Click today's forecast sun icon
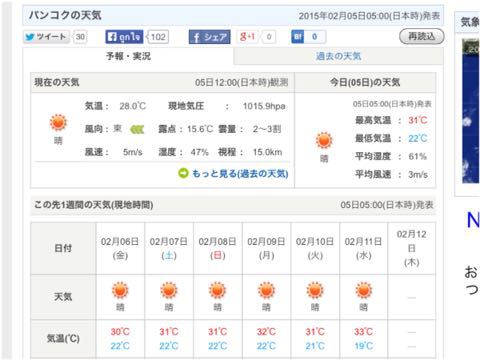 coord(324,140)
